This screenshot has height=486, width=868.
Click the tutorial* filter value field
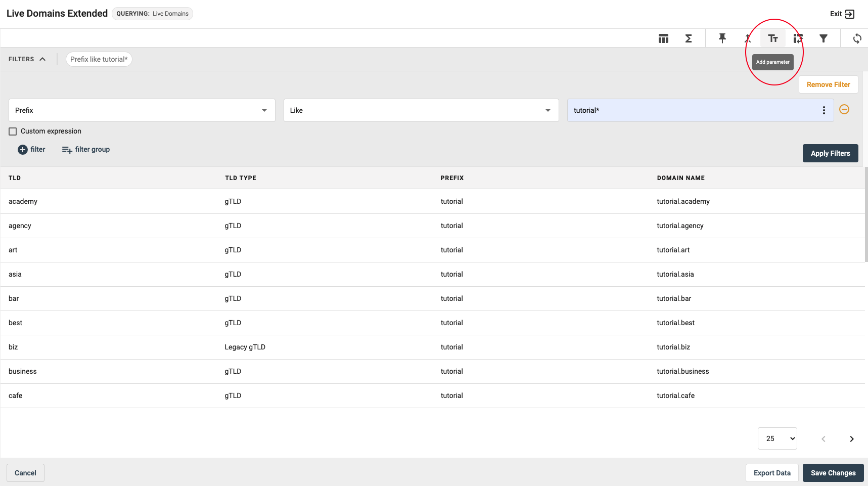tap(693, 110)
